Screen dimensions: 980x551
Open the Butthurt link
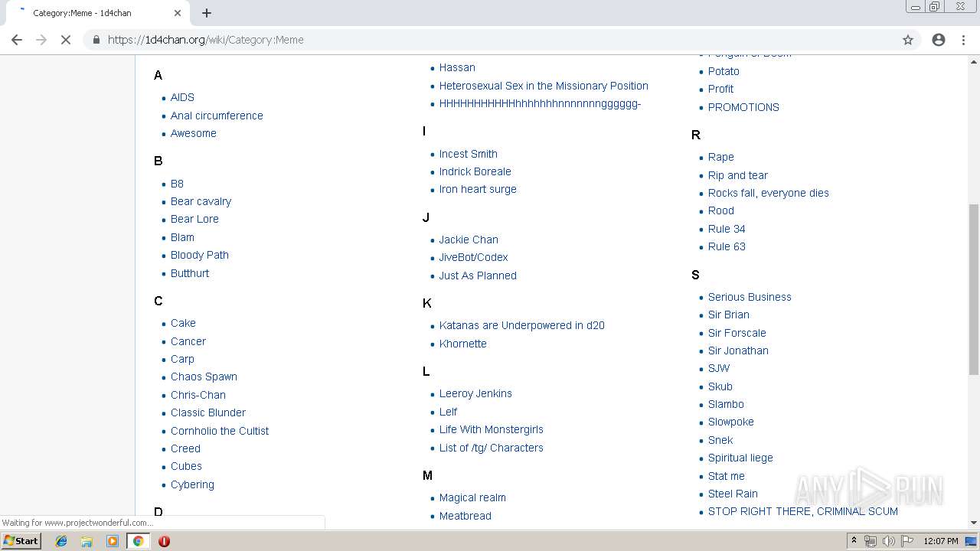point(190,273)
